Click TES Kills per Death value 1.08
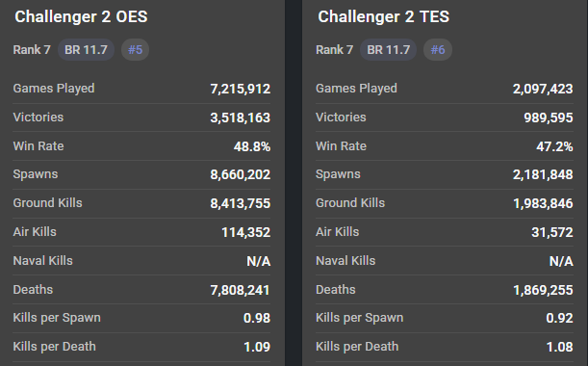 559,347
